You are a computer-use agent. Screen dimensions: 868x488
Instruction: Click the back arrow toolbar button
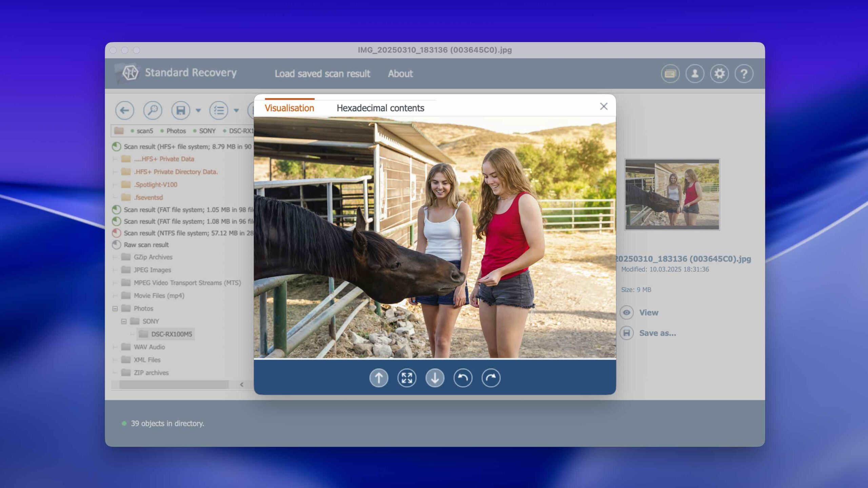point(124,110)
